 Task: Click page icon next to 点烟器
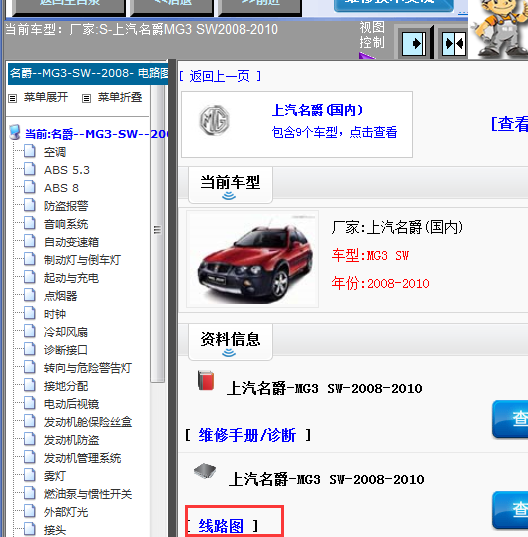(30, 295)
